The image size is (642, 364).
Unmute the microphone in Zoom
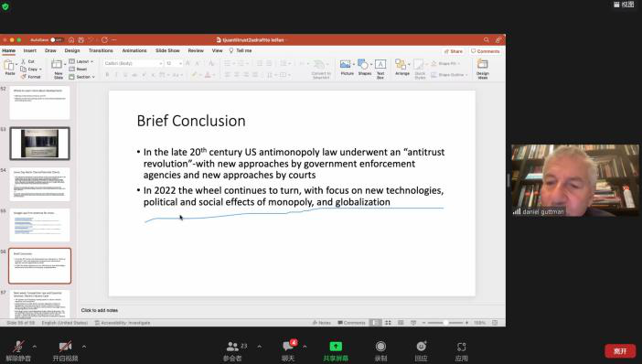pyautogui.click(x=18, y=351)
